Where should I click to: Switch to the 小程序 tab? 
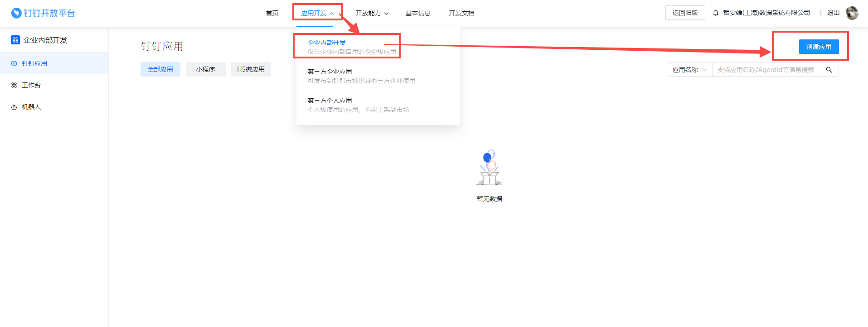206,69
